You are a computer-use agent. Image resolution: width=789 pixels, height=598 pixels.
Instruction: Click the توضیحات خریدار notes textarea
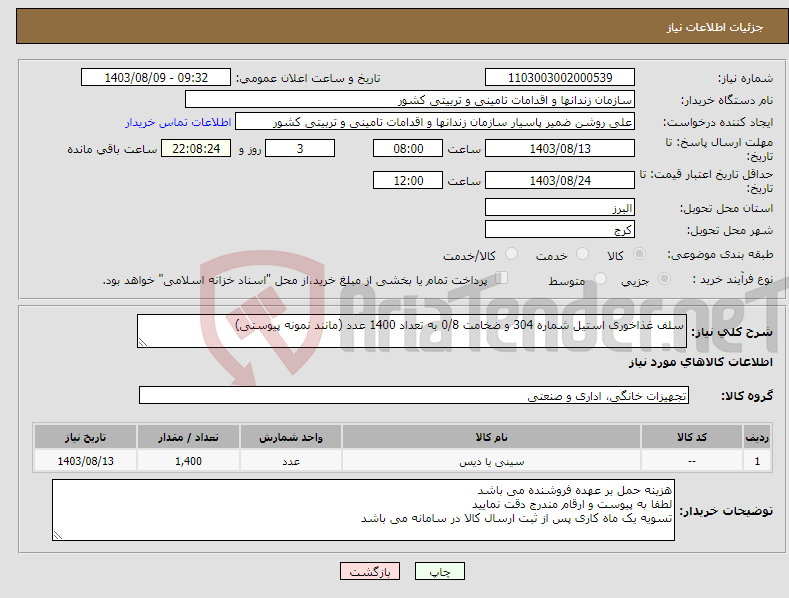(x=363, y=510)
